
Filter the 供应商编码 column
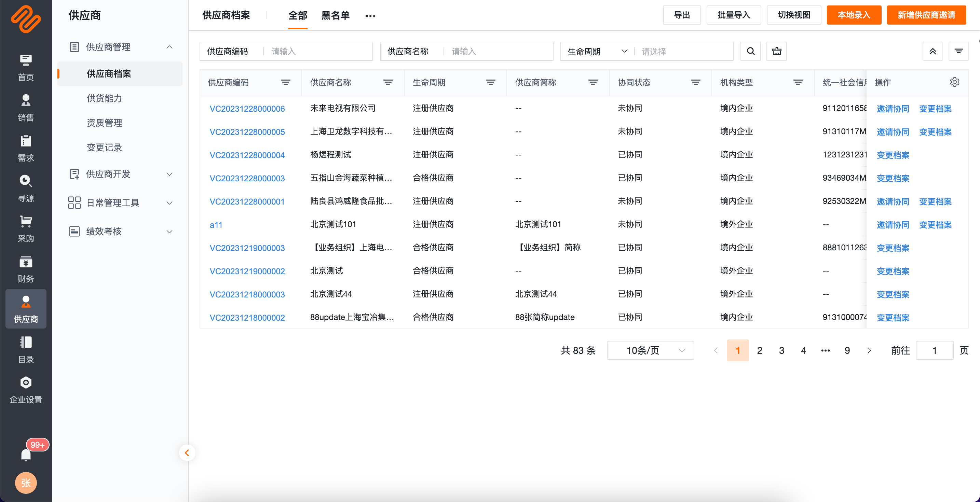[285, 82]
